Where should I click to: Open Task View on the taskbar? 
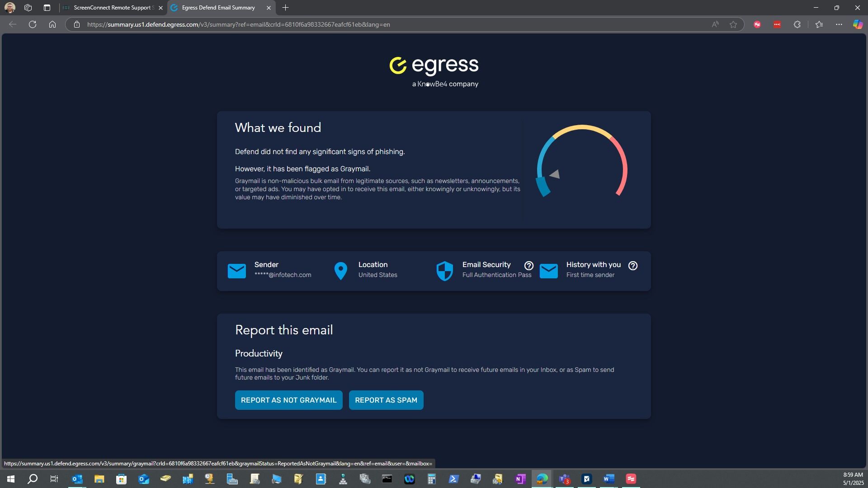(54, 479)
